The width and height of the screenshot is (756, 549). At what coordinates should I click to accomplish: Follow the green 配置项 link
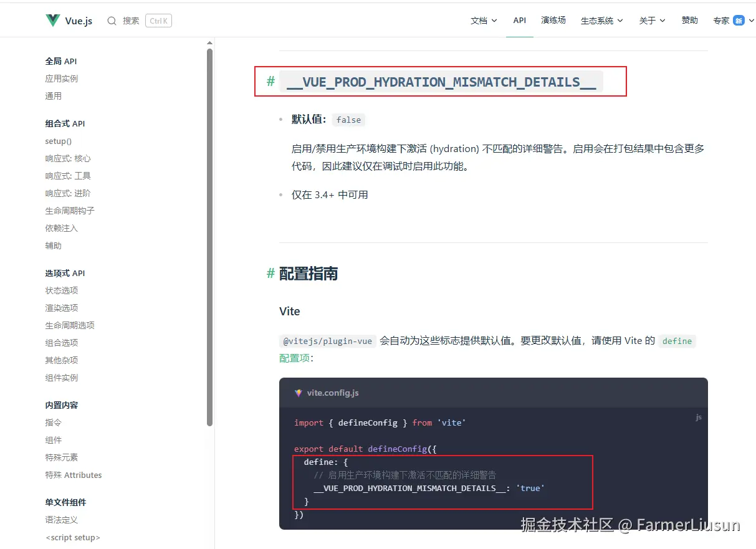pyautogui.click(x=295, y=358)
